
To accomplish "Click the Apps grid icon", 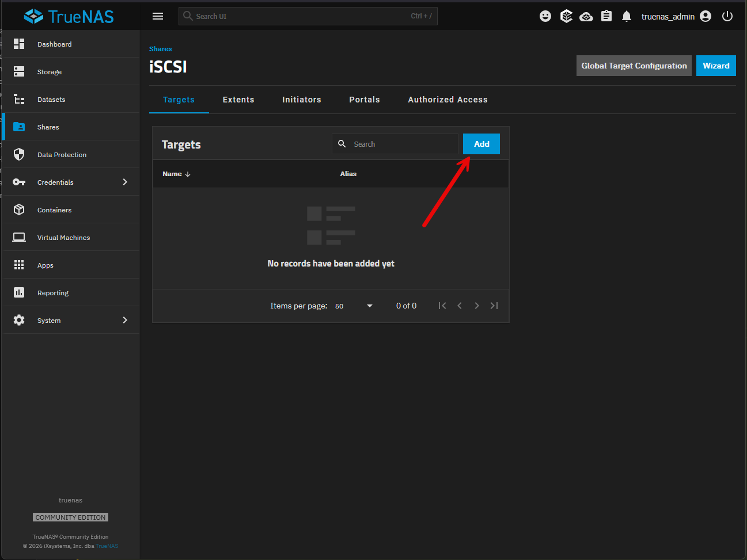I will [19, 265].
